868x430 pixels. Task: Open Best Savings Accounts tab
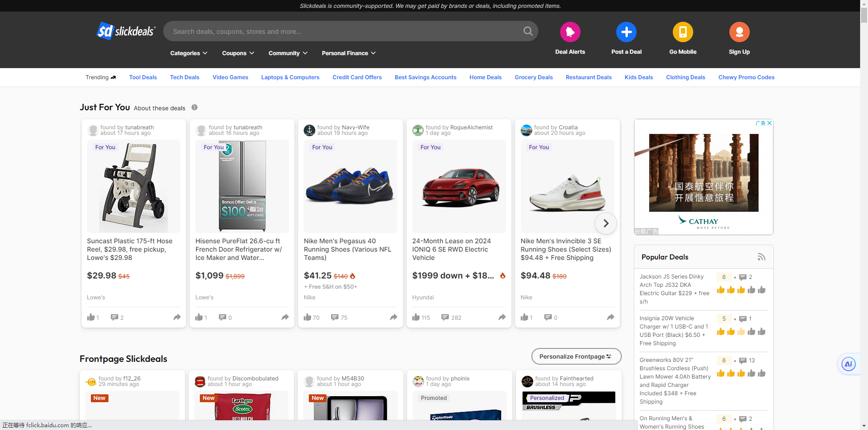click(x=426, y=77)
